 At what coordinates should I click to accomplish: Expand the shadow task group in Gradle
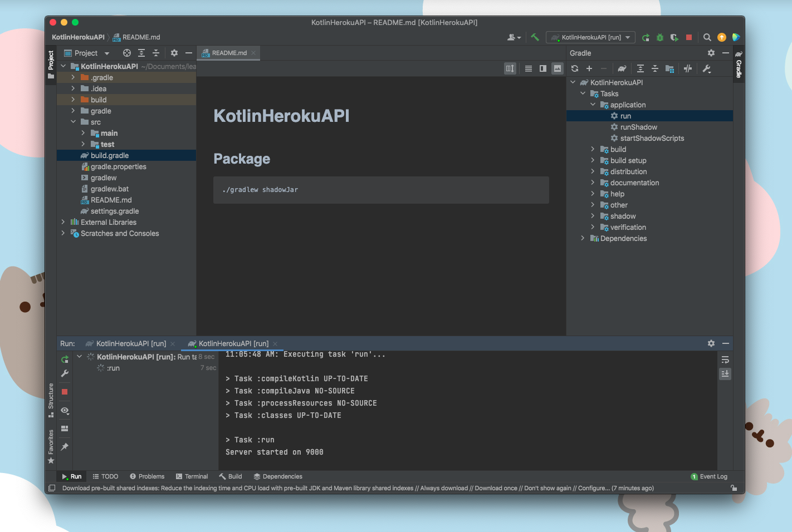pyautogui.click(x=593, y=216)
